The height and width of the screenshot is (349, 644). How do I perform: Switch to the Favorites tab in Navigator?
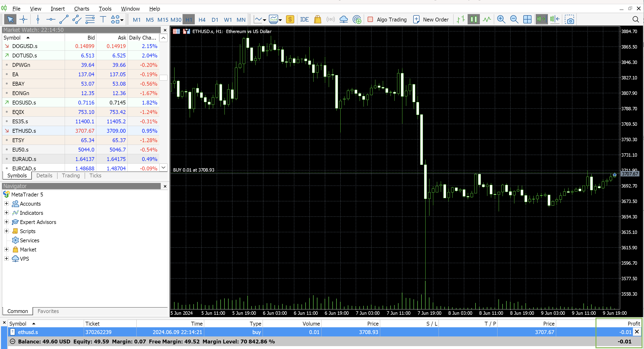click(x=48, y=311)
